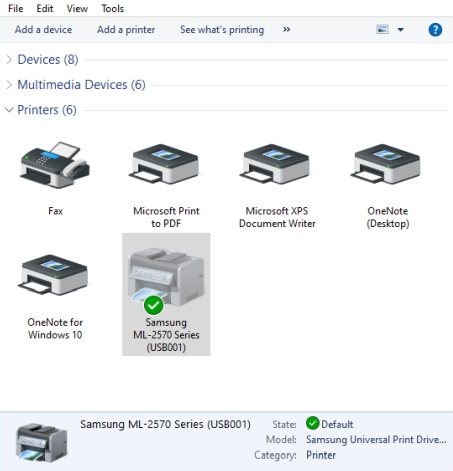This screenshot has width=453, height=471.
Task: Click the Samsung ML-2570 Series (USB001) label under icon
Action: tap(166, 335)
